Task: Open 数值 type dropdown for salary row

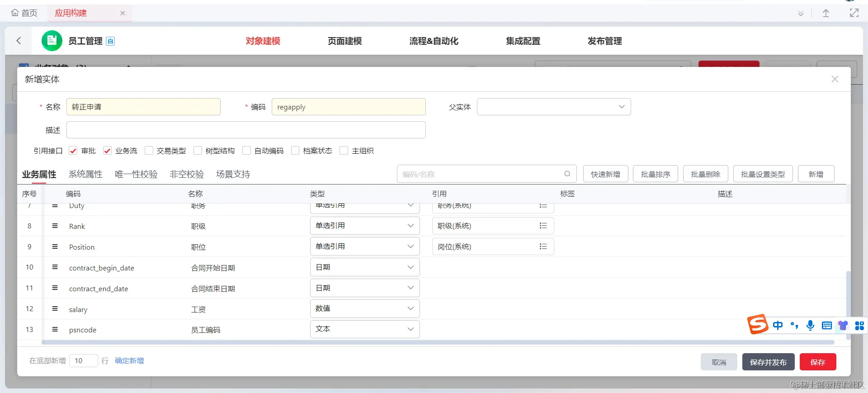Action: (x=365, y=308)
